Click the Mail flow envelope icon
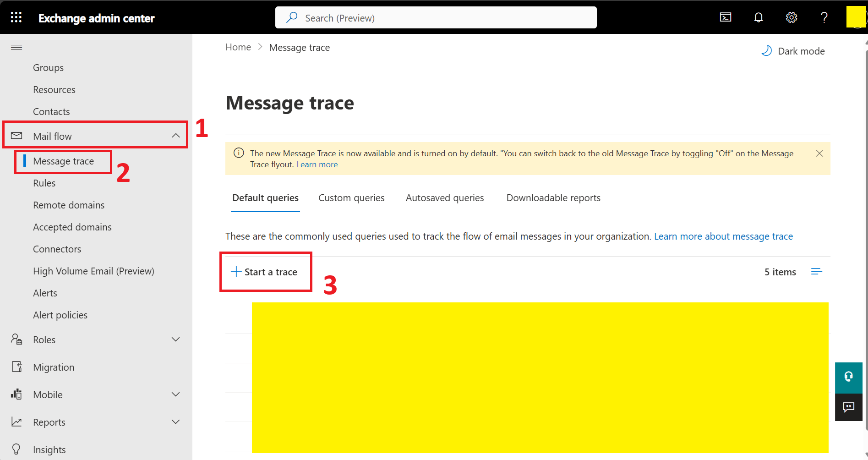The height and width of the screenshot is (460, 868). 16,136
